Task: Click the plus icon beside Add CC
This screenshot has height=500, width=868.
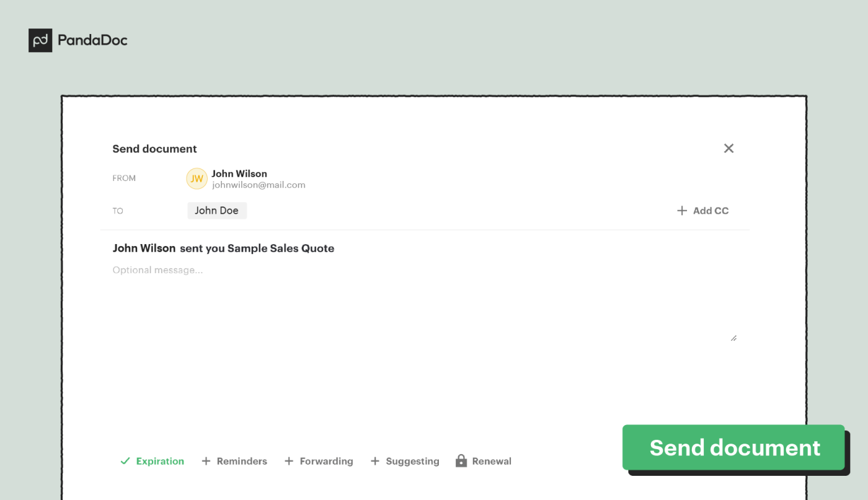Action: [x=682, y=211]
